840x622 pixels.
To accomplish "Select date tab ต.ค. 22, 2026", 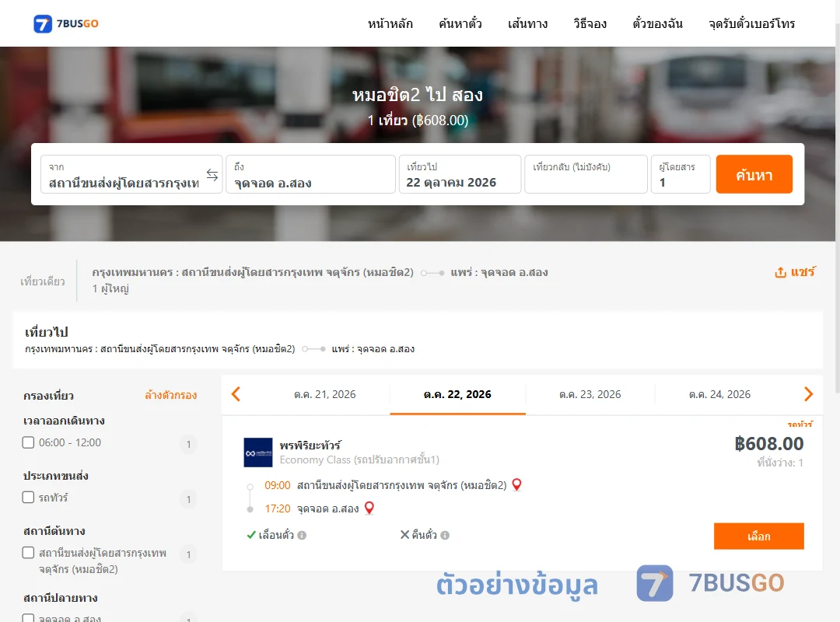I will tap(457, 394).
